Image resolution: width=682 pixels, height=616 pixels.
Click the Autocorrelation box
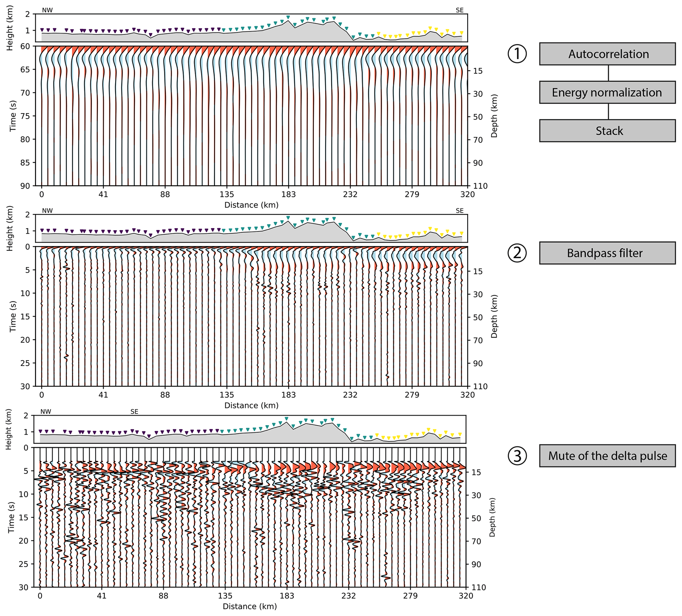[x=607, y=54]
